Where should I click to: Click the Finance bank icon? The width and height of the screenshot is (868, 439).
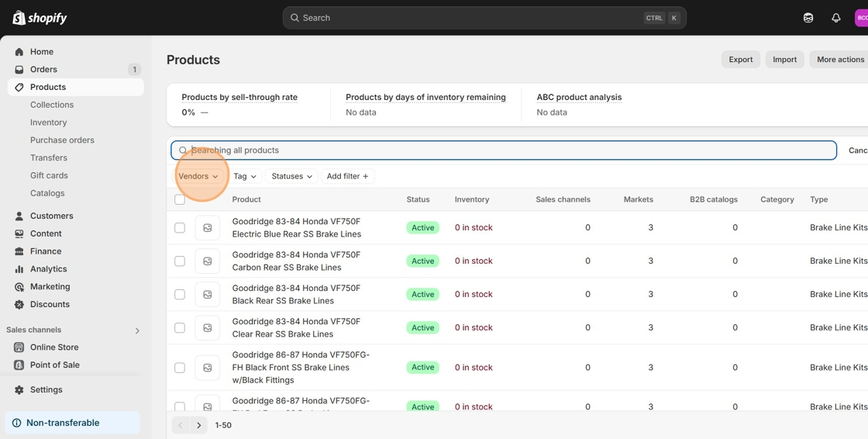(19, 251)
